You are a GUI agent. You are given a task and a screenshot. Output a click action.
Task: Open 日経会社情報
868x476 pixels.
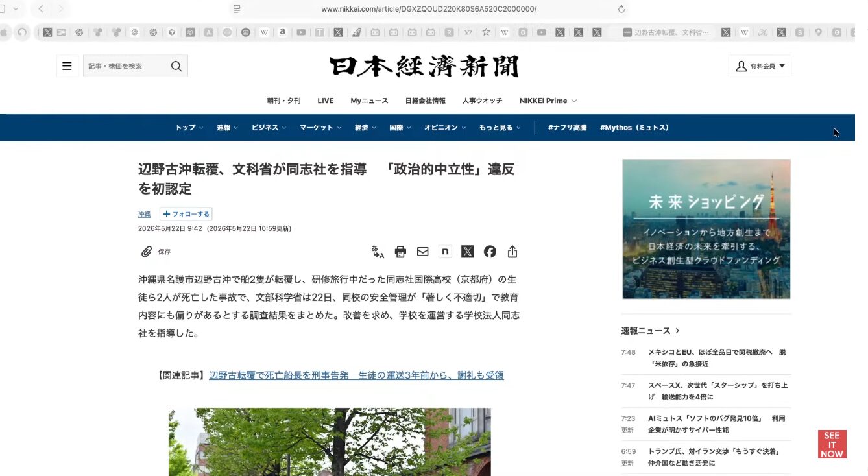[x=426, y=101]
